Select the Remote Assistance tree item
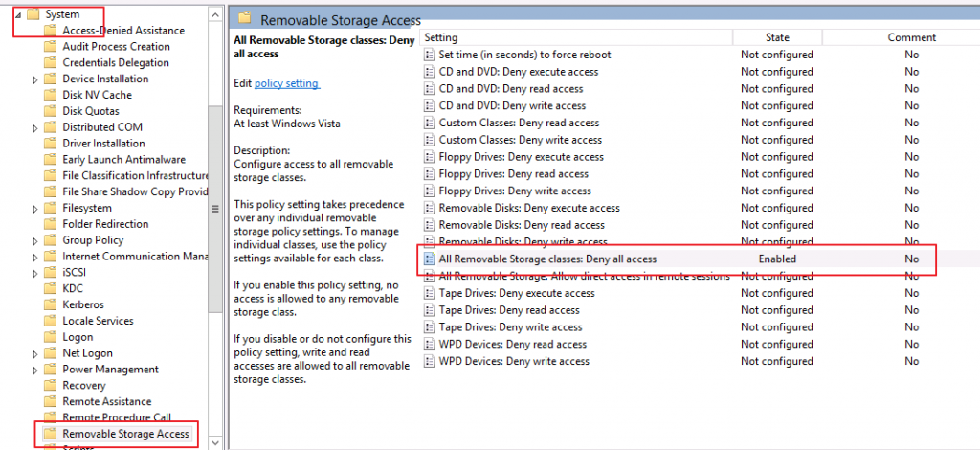The image size is (980, 450). [x=107, y=401]
